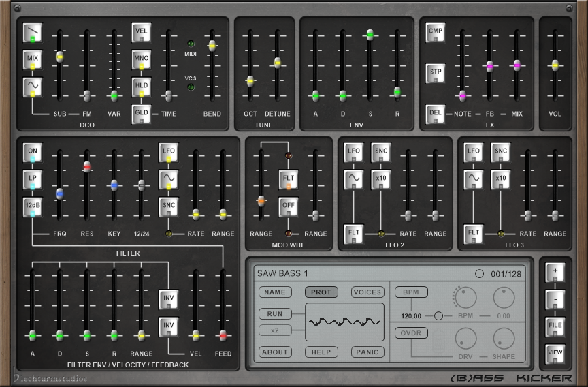Enable the MNO mono mode button
The width and height of the screenshot is (588, 387).
[x=141, y=60]
